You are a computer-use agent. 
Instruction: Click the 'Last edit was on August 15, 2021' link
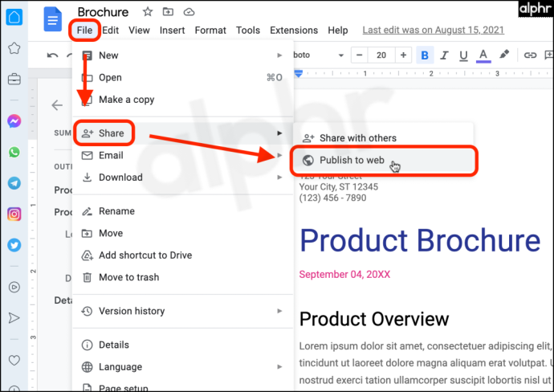tap(434, 30)
